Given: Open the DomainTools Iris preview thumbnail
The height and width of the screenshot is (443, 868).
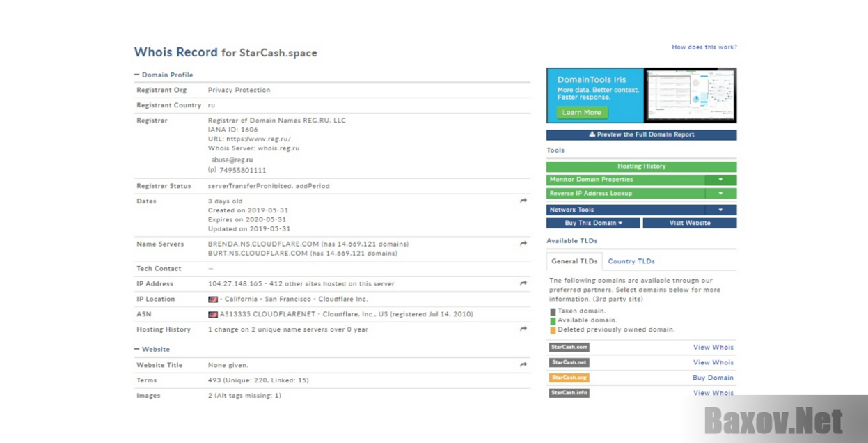Looking at the screenshot, I should tap(690, 95).
